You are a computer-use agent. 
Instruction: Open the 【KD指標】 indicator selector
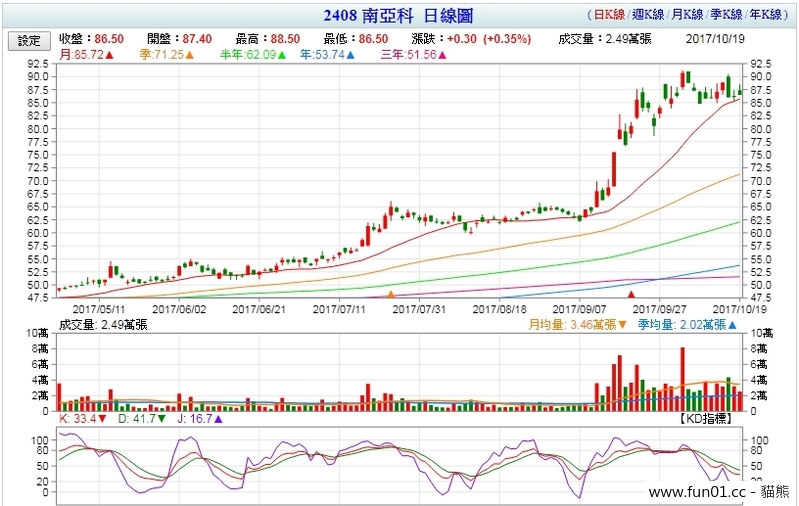(x=706, y=418)
